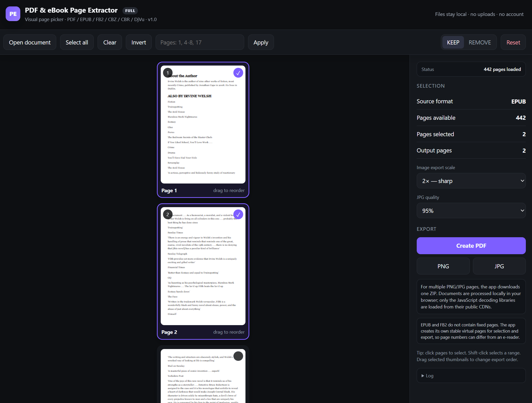Image resolution: width=532 pixels, height=403 pixels.
Task: Click the 'EXPORT' section heading
Action: click(x=426, y=229)
